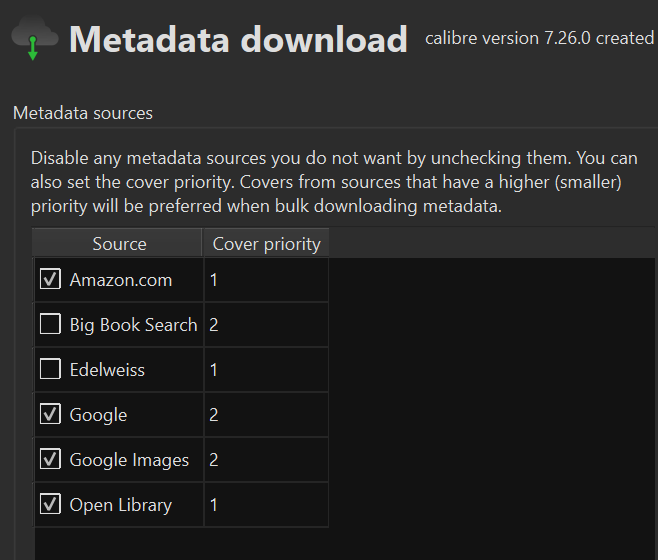This screenshot has height=560, width=658.
Task: Click the Cover priority column header
Action: pos(266,244)
